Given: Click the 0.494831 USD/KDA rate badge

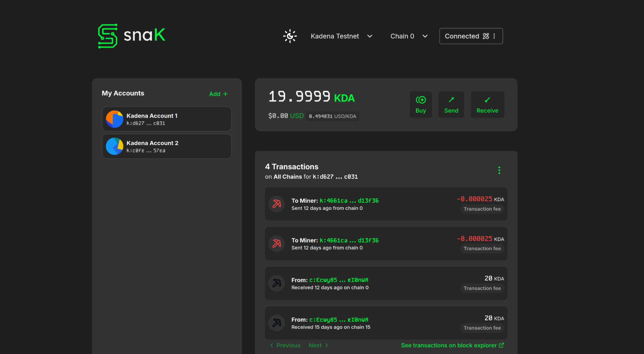Looking at the screenshot, I should [x=333, y=116].
